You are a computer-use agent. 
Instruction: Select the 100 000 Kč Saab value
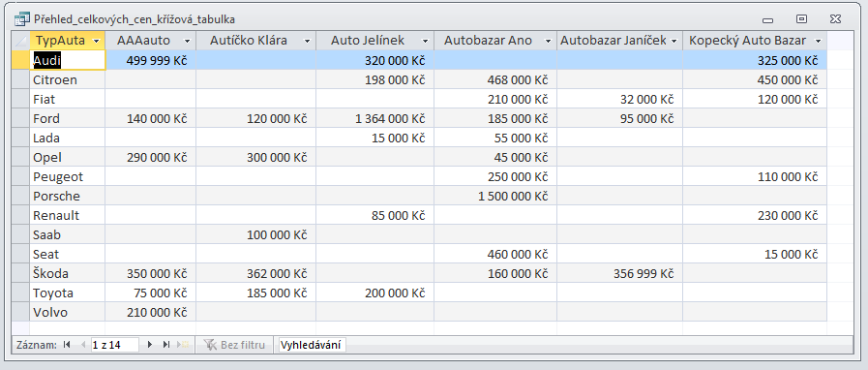click(255, 234)
